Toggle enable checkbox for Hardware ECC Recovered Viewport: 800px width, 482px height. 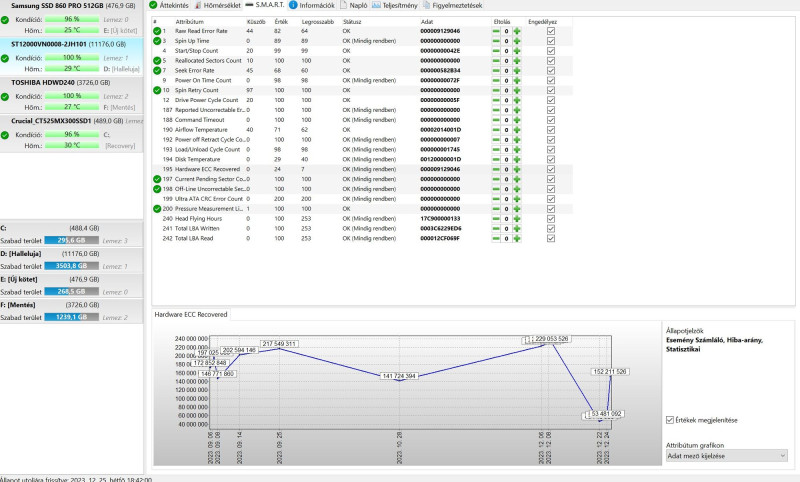coord(551,169)
